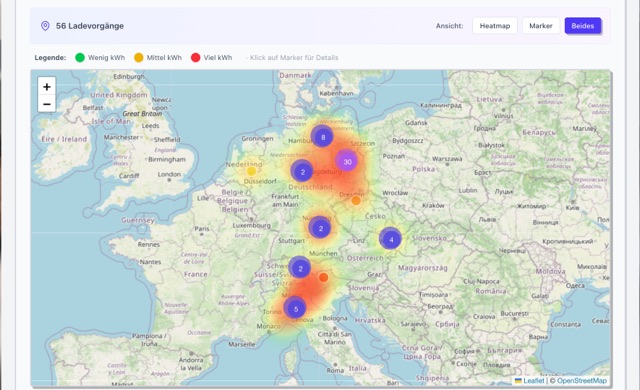Click the green Wenig kWh legend dot
Screen dimensions: 640x390
pos(80,58)
